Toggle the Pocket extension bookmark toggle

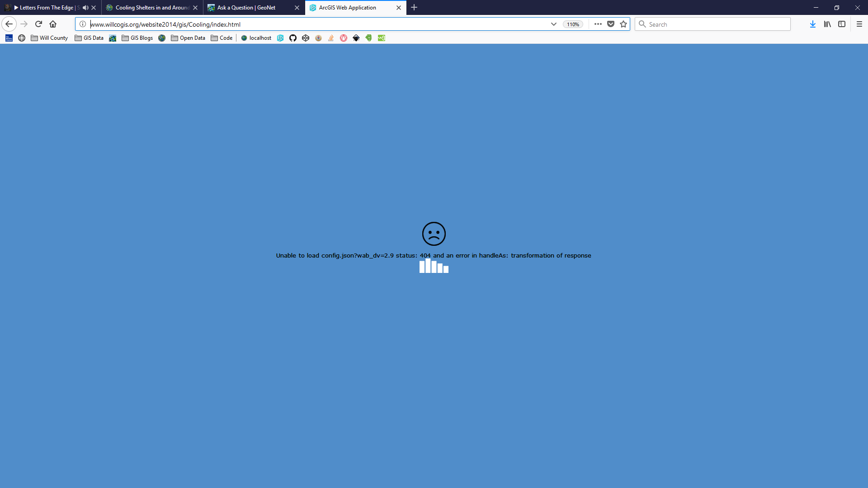tap(610, 24)
